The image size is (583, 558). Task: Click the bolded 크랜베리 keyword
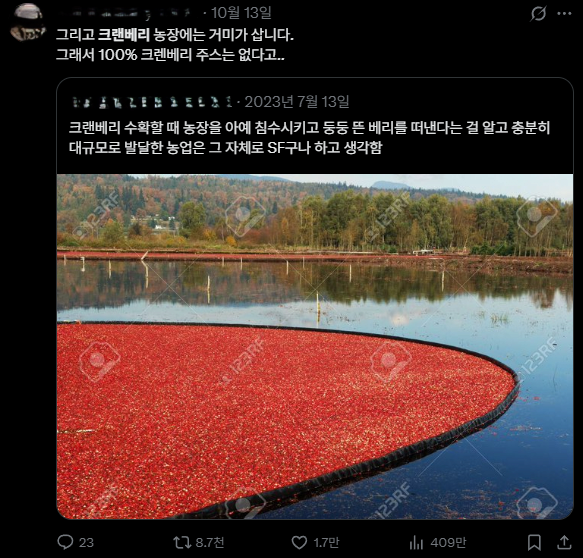pos(123,35)
